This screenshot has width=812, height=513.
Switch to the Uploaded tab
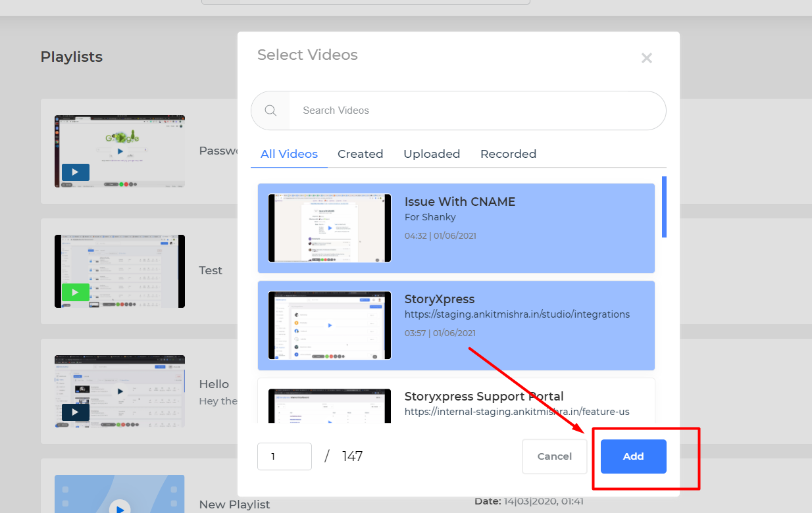pos(432,154)
